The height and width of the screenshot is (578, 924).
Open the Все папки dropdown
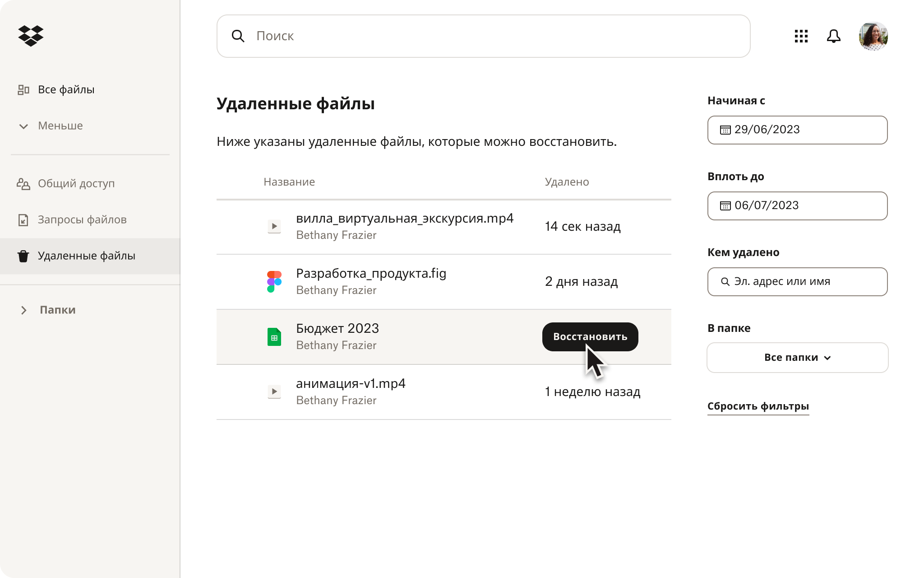tap(797, 358)
